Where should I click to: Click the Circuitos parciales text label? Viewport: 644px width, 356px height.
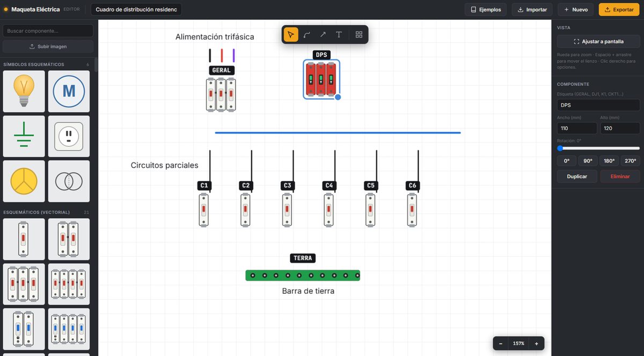pos(164,165)
